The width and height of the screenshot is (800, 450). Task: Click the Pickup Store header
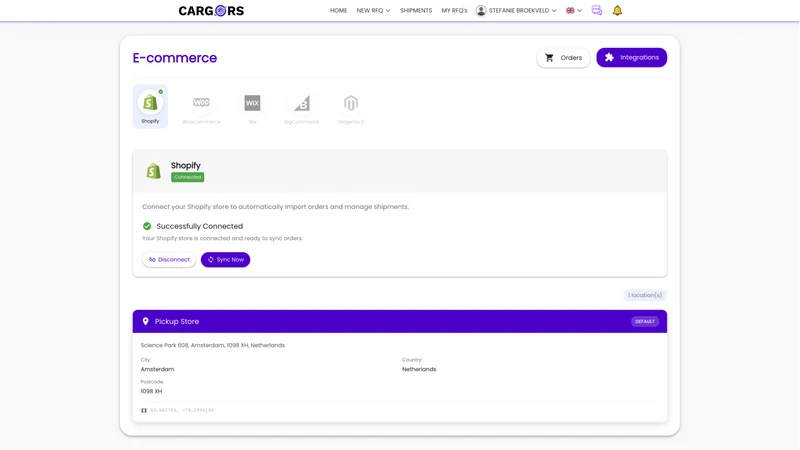pyautogui.click(x=399, y=321)
